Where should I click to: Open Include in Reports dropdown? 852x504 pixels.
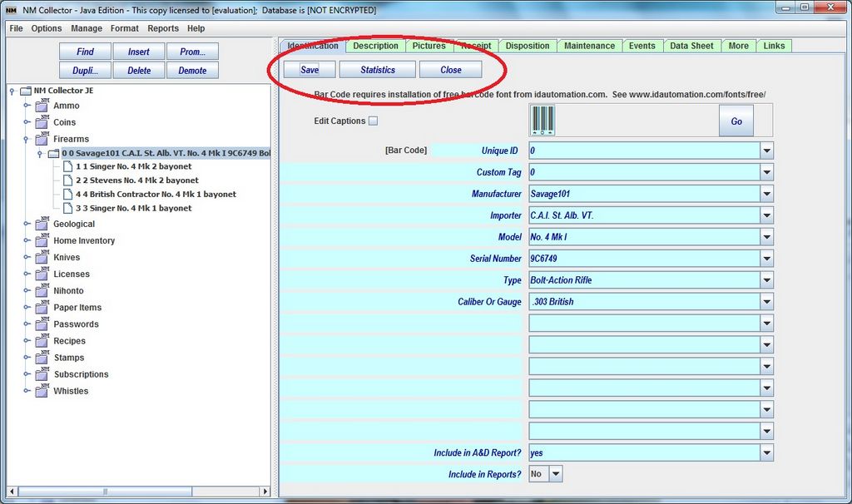pyautogui.click(x=555, y=474)
